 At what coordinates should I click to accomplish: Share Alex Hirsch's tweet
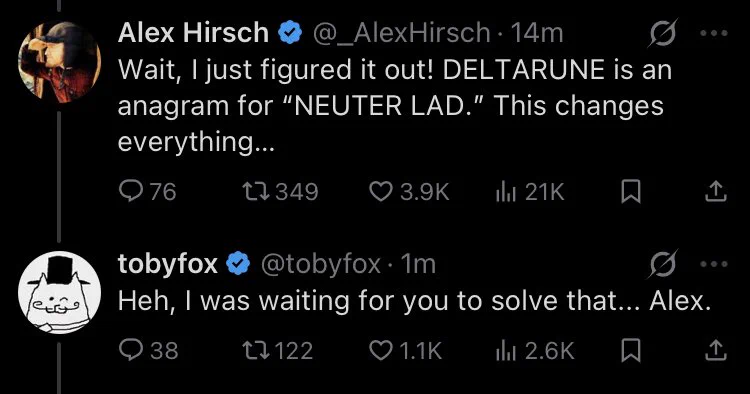tap(716, 192)
